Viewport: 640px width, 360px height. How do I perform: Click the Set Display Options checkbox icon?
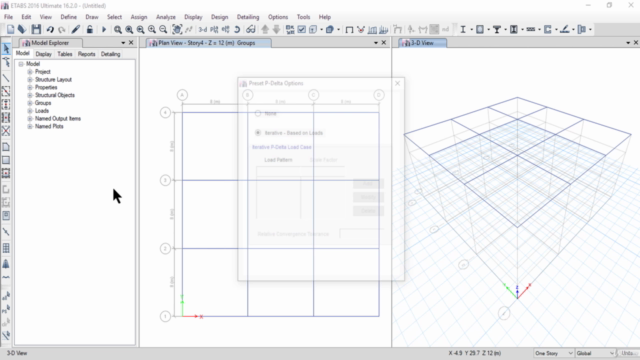[302, 29]
